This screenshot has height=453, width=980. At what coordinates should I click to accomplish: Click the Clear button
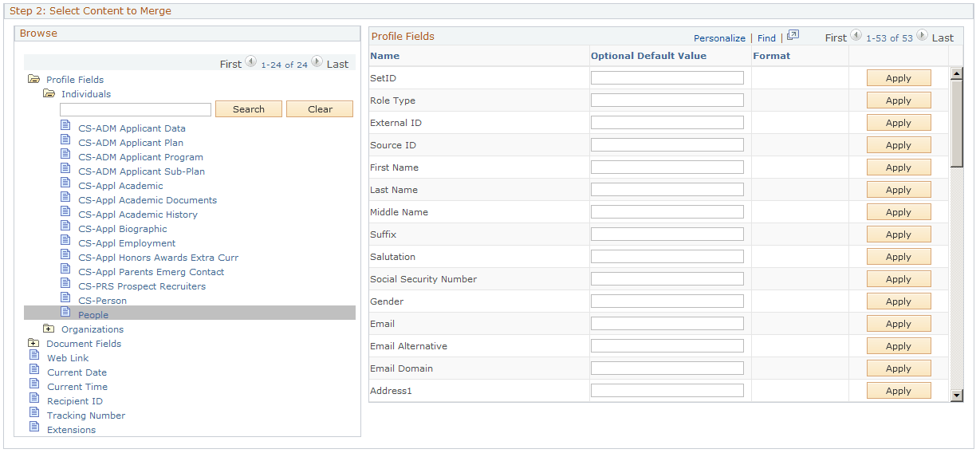tap(320, 109)
